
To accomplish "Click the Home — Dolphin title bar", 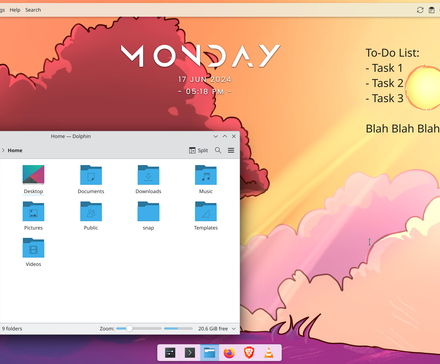I will pyautogui.click(x=71, y=136).
